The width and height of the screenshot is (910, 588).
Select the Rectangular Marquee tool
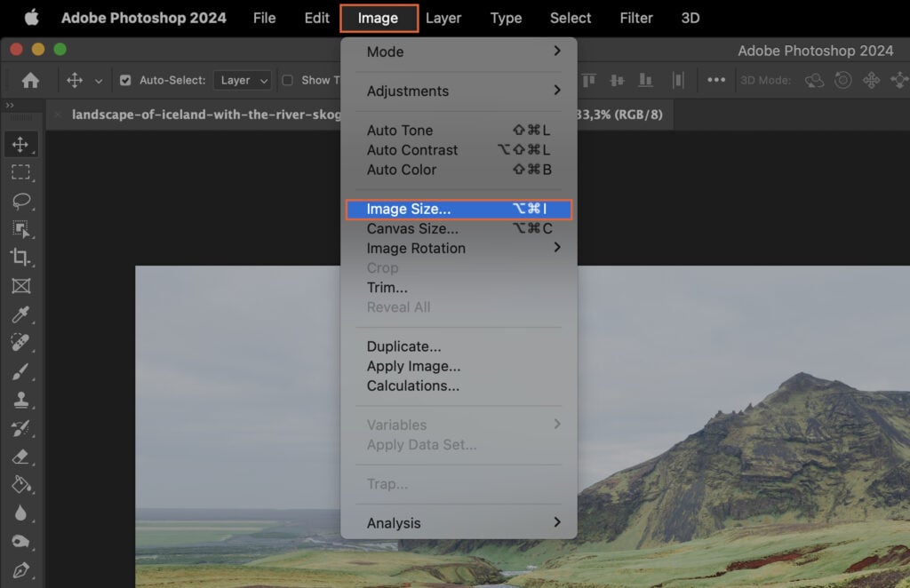pos(21,172)
